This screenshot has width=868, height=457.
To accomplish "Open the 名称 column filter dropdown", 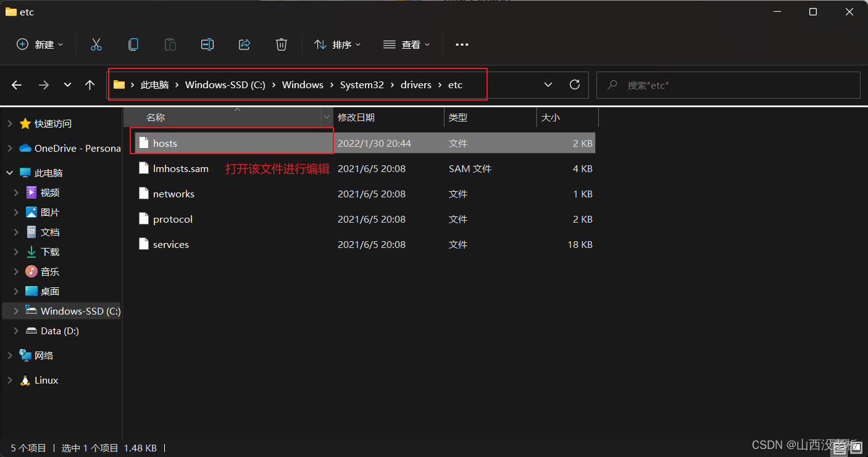I will click(327, 117).
